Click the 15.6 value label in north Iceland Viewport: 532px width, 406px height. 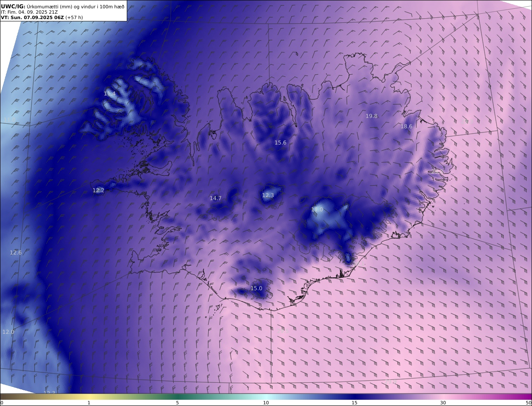tap(281, 143)
